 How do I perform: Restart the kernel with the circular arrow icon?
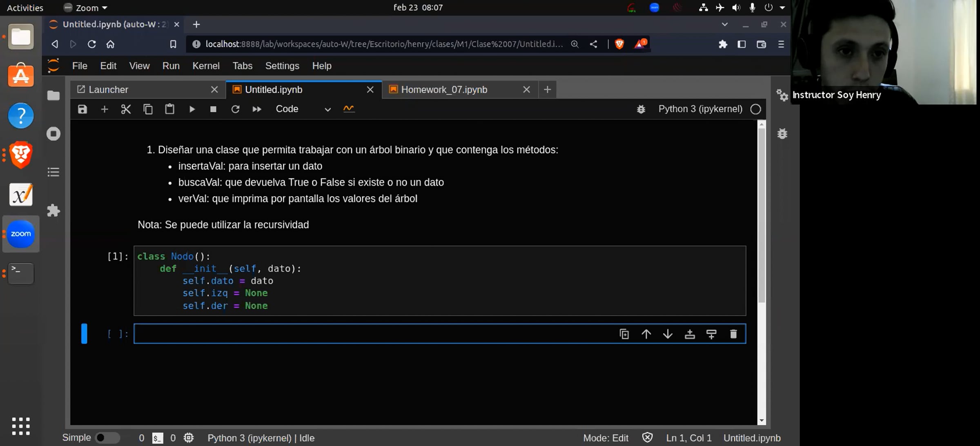(x=235, y=109)
